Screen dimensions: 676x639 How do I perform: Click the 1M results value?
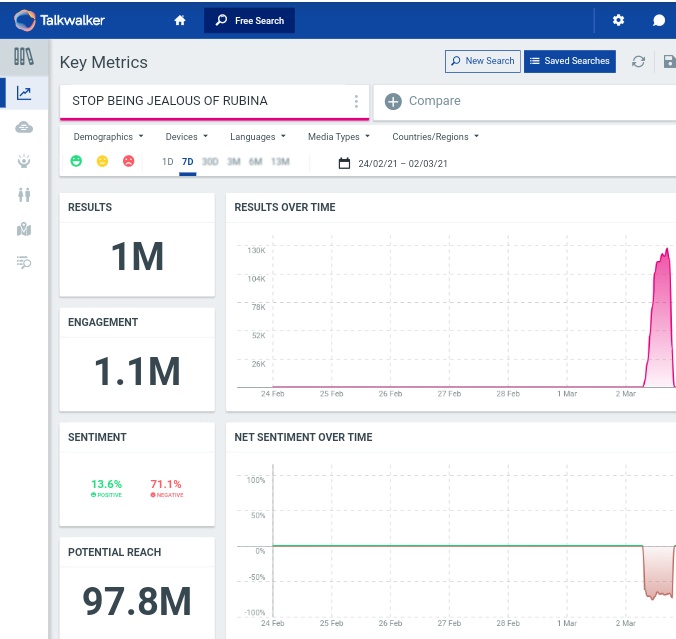[137, 257]
